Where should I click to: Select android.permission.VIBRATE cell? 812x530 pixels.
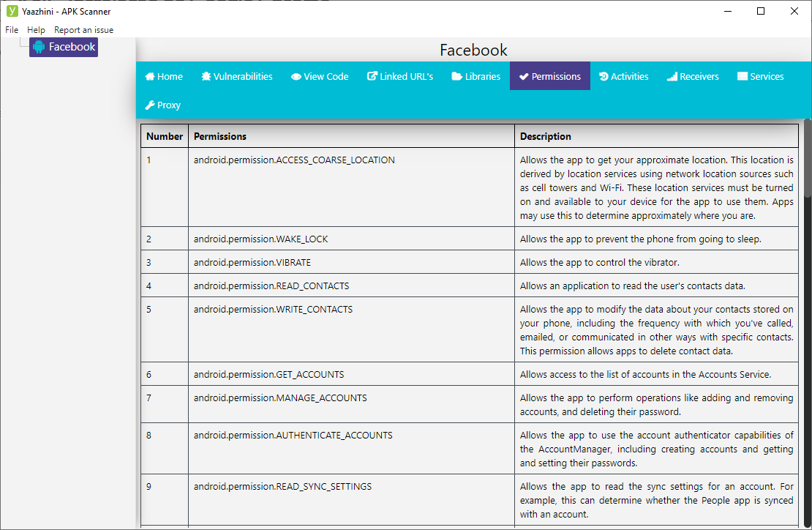point(352,262)
